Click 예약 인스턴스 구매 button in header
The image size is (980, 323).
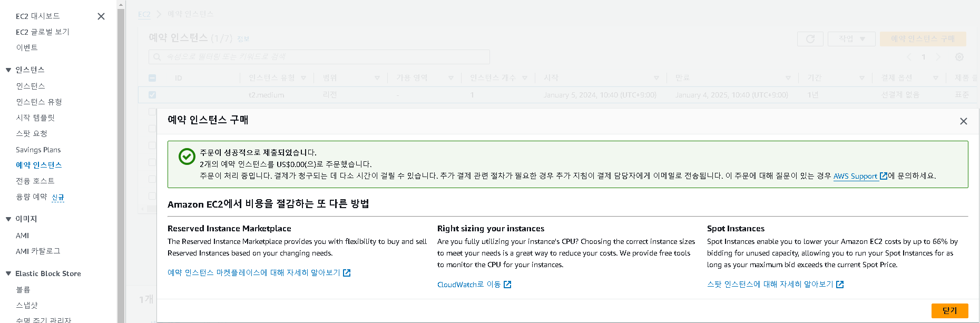point(923,39)
